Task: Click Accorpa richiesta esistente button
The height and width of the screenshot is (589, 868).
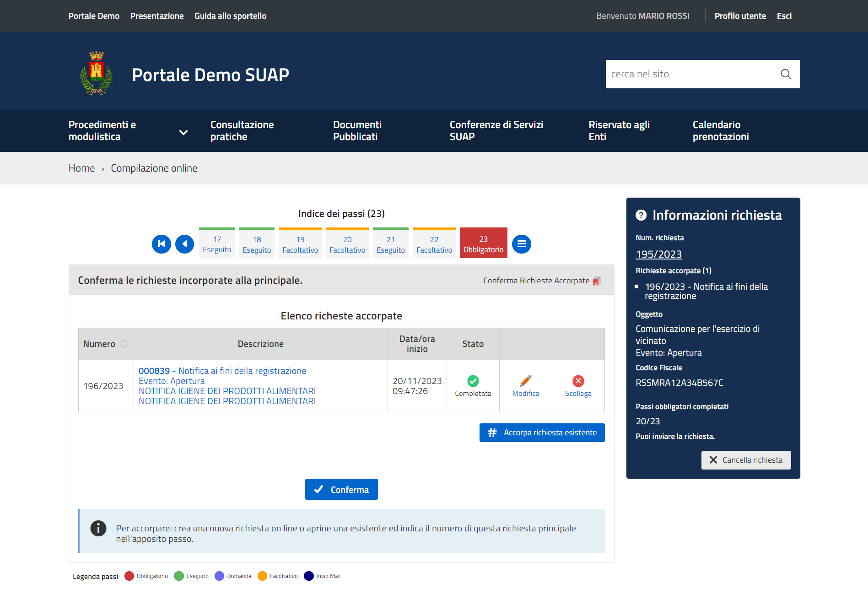Action: pos(542,432)
